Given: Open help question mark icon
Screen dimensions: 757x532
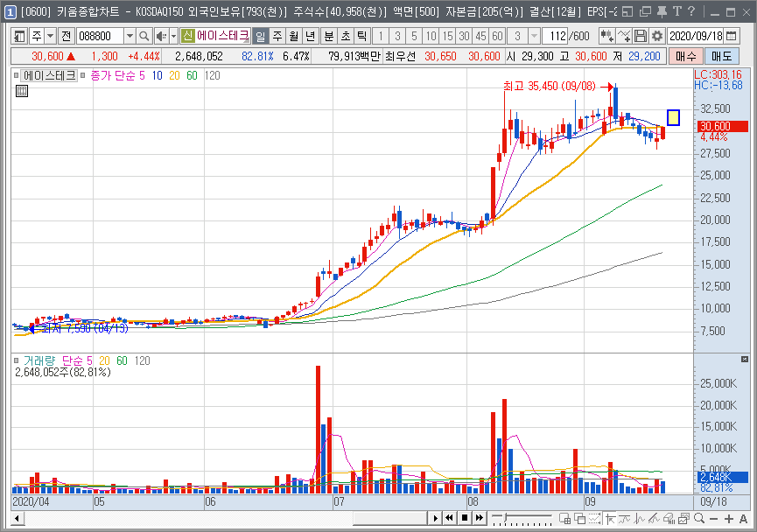Looking at the screenshot, I should pos(691,11).
